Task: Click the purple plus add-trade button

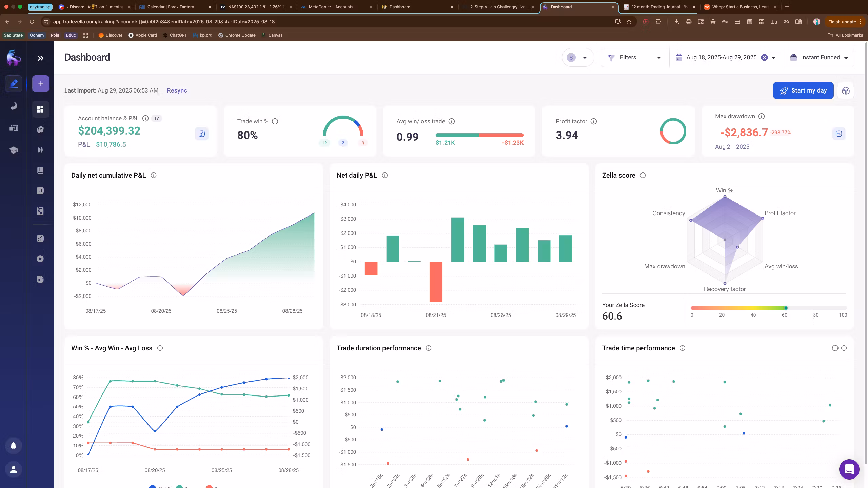Action: pos(41,84)
